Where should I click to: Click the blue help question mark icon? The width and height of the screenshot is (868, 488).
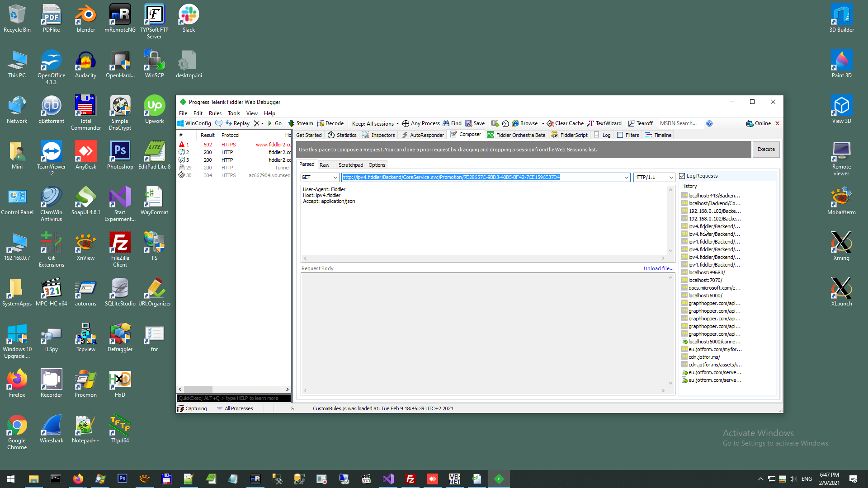(x=709, y=123)
